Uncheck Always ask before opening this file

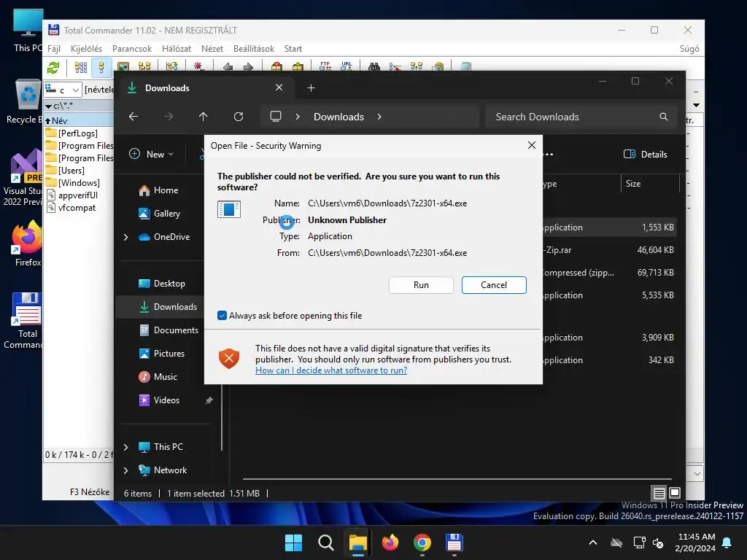[x=222, y=316]
